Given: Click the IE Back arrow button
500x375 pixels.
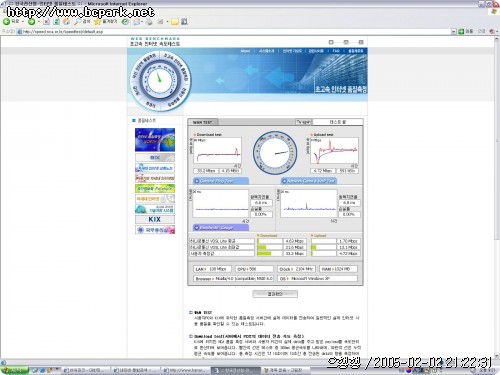Looking at the screenshot, I should point(6,22).
